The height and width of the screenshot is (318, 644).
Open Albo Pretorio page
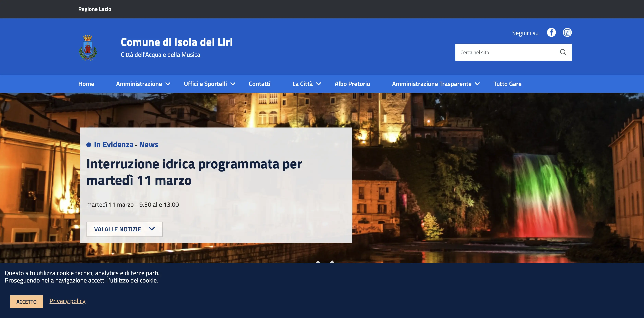[352, 84]
